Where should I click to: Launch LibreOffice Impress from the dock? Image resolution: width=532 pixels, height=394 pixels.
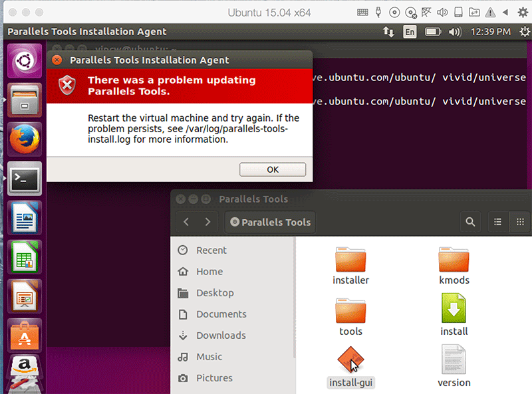25,296
